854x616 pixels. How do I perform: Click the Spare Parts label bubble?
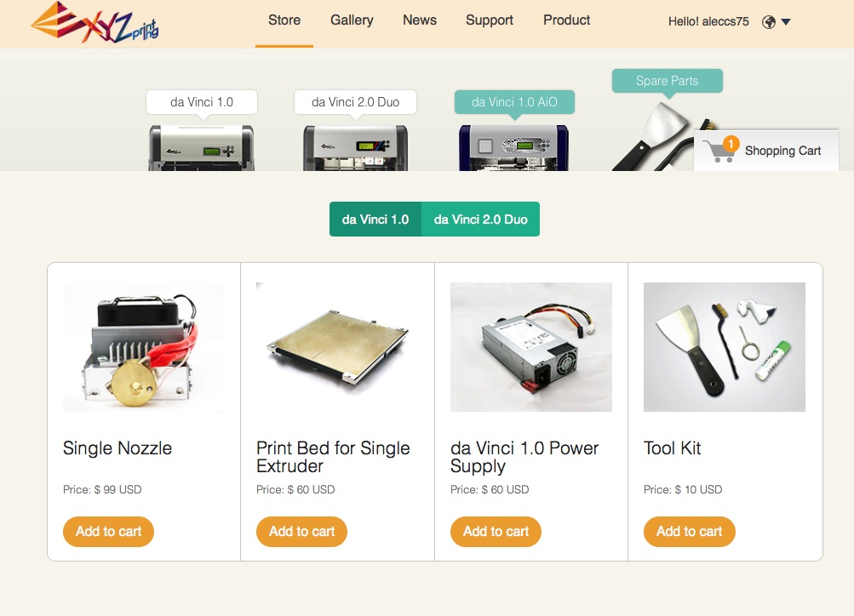coord(668,81)
